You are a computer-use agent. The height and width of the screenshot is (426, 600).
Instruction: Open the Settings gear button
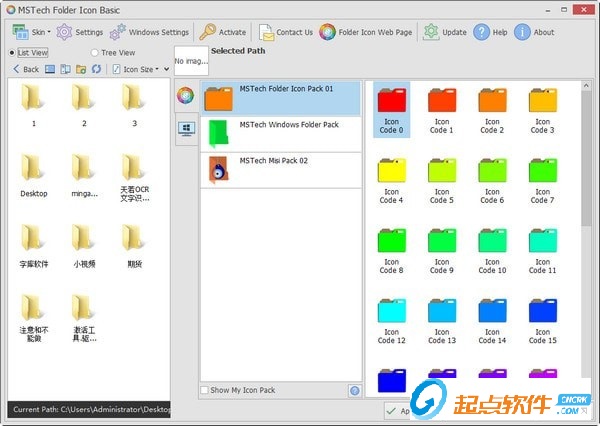(80, 32)
